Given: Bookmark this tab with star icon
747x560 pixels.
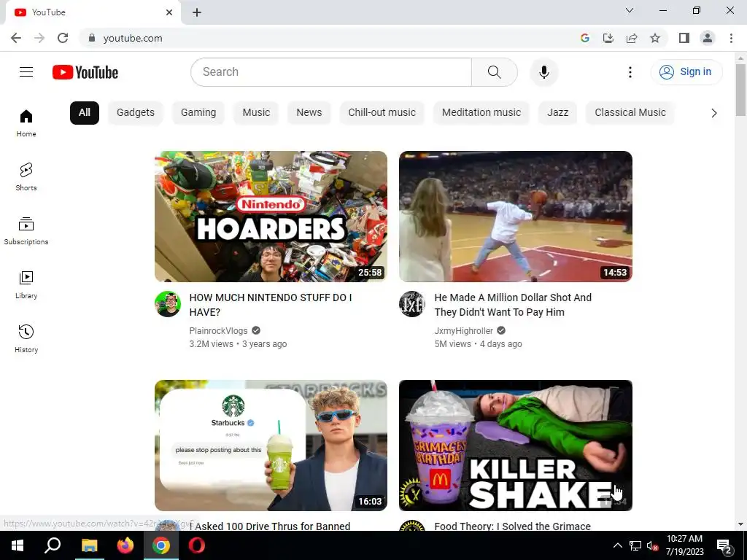Looking at the screenshot, I should click(x=655, y=38).
